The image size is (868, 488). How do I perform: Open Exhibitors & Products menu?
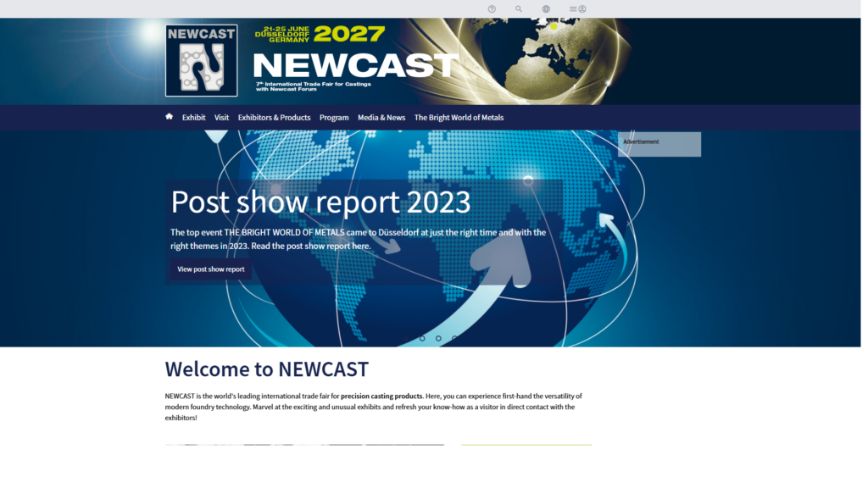point(274,117)
